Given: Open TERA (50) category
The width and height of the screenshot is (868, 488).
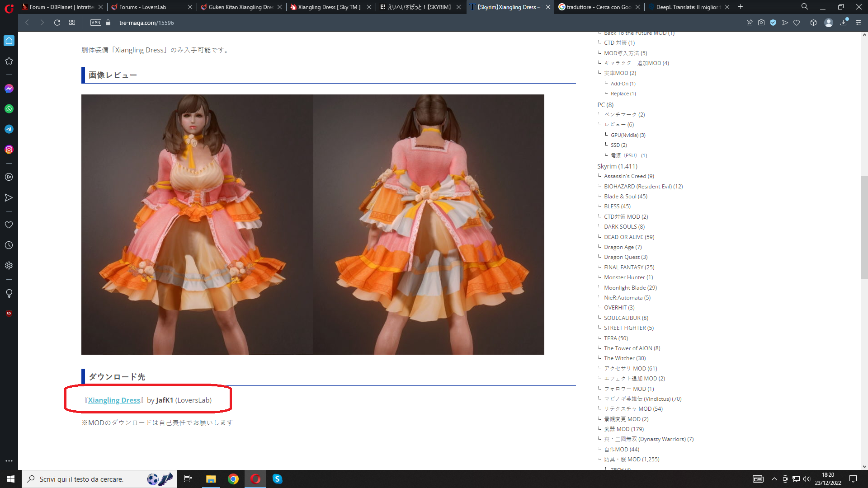Looking at the screenshot, I should (x=616, y=338).
